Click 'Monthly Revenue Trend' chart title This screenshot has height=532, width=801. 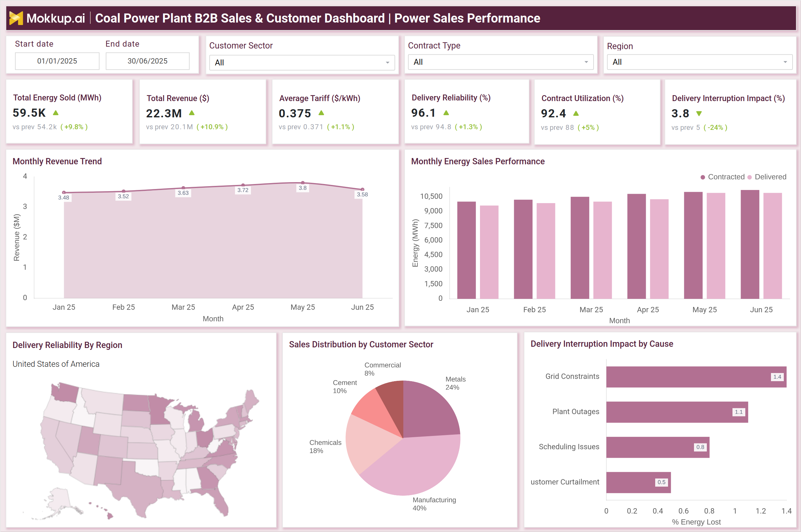(57, 161)
